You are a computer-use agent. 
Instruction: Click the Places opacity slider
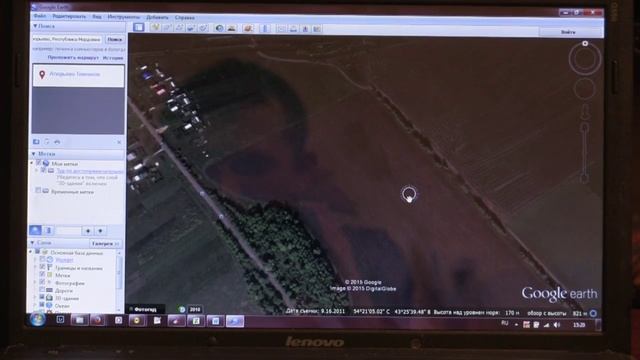click(67, 231)
